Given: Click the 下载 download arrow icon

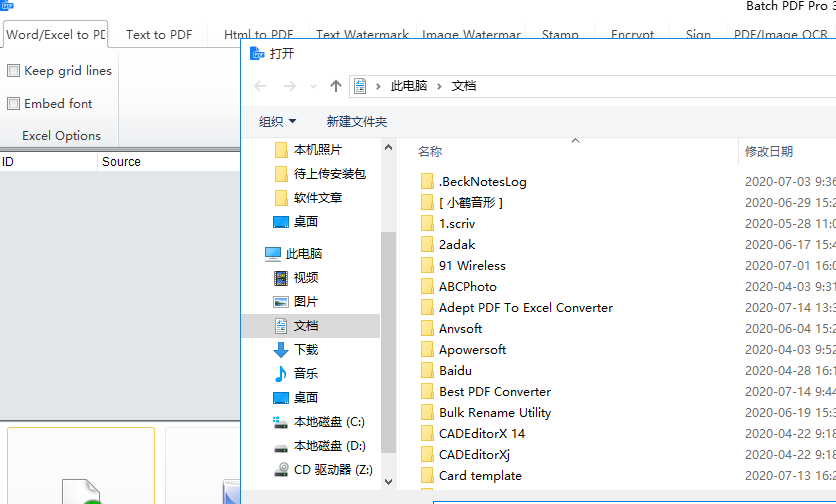Looking at the screenshot, I should coord(281,350).
